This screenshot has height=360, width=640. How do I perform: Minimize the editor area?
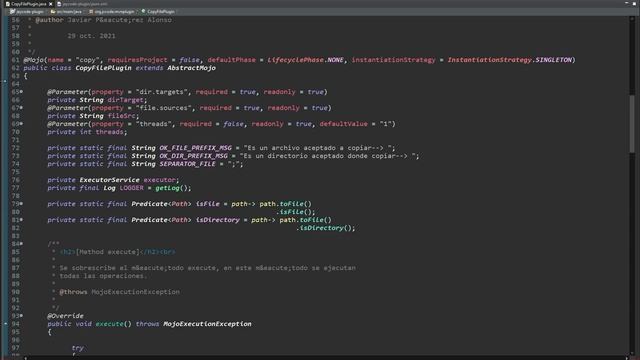tap(627, 3)
